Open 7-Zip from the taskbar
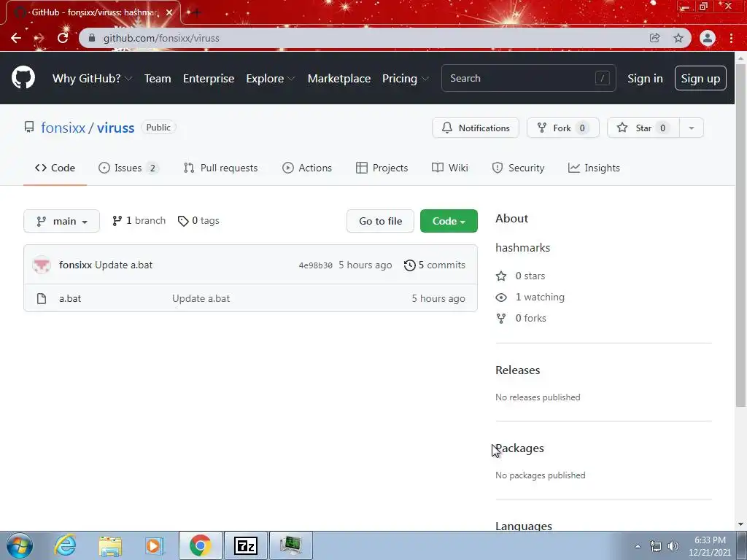 [246, 545]
